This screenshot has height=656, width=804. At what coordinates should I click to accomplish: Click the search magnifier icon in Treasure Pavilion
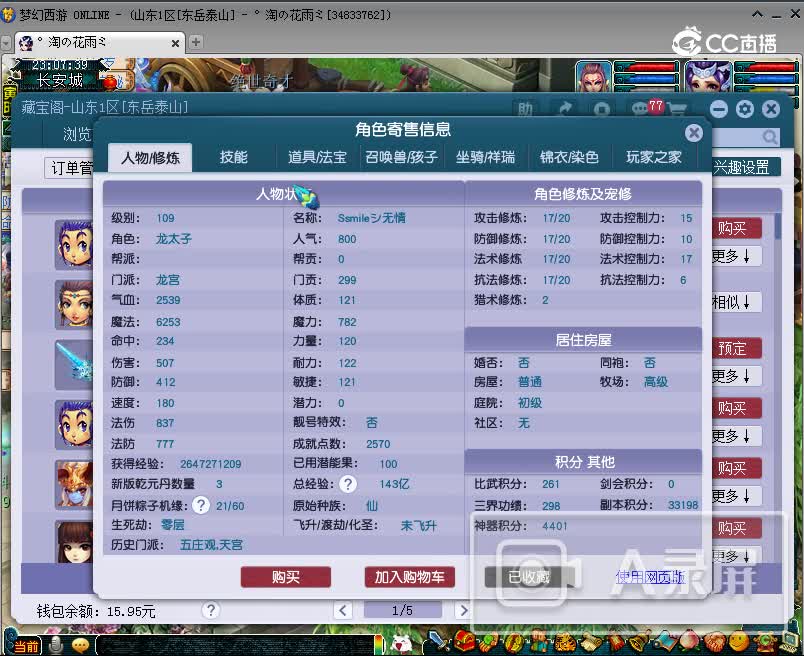point(769,137)
